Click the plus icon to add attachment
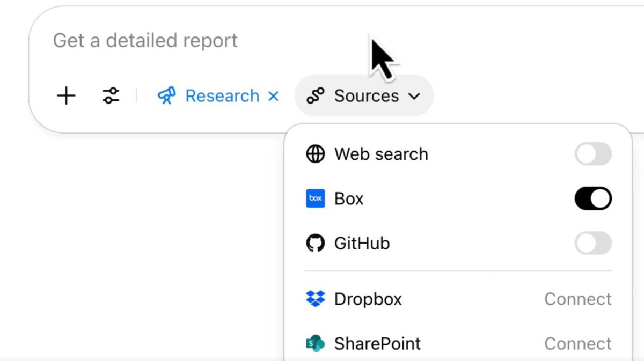This screenshot has width=644, height=361. [66, 97]
